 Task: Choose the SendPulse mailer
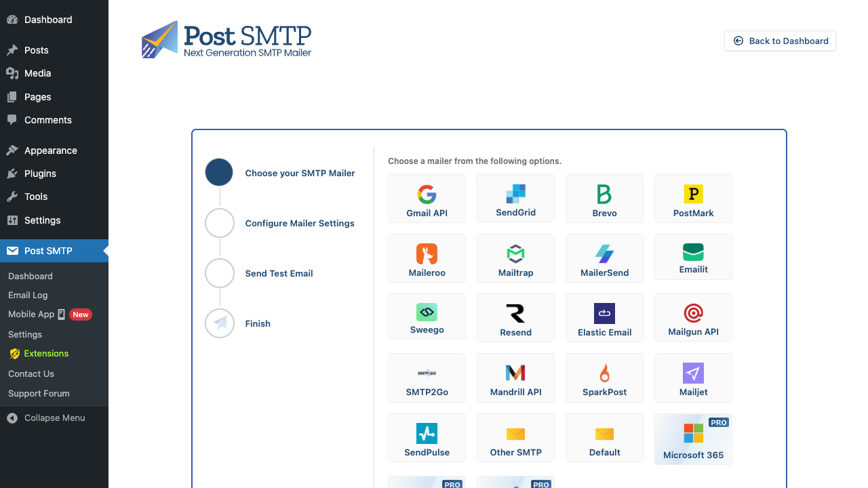(427, 438)
